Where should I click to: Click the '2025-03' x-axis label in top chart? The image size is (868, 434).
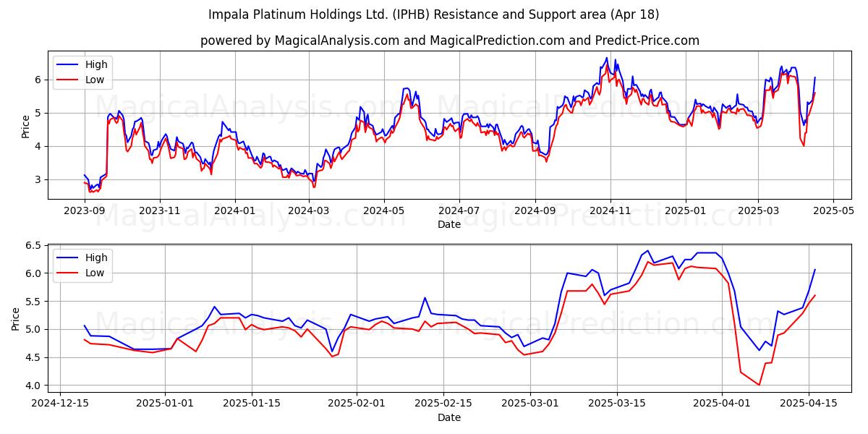758,211
